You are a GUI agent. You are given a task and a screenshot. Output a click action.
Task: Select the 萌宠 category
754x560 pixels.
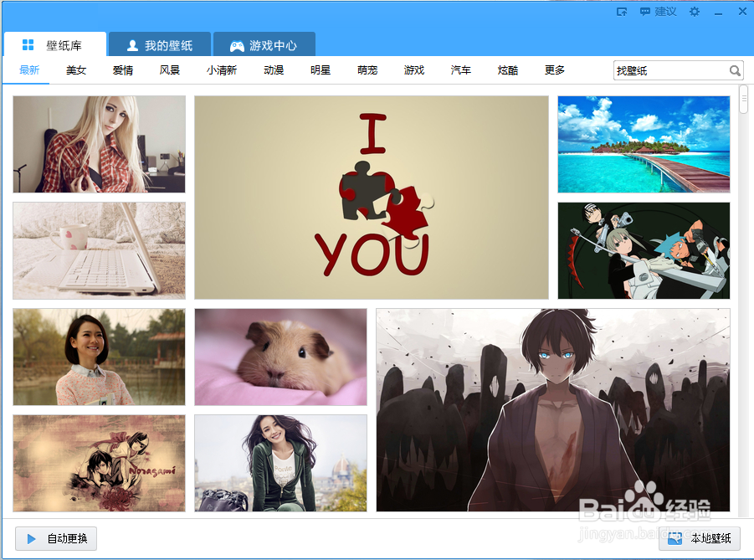367,70
